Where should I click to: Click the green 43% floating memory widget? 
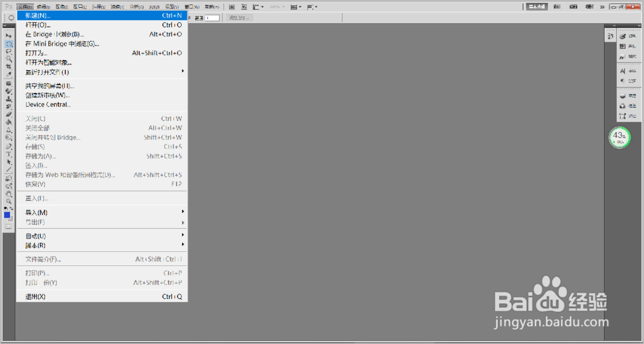coord(620,137)
